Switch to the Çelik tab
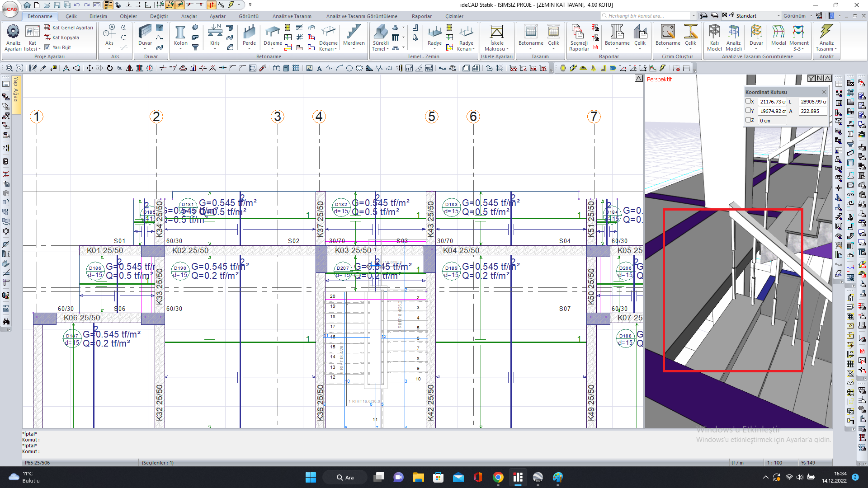Image resolution: width=868 pixels, height=488 pixels. click(71, 16)
